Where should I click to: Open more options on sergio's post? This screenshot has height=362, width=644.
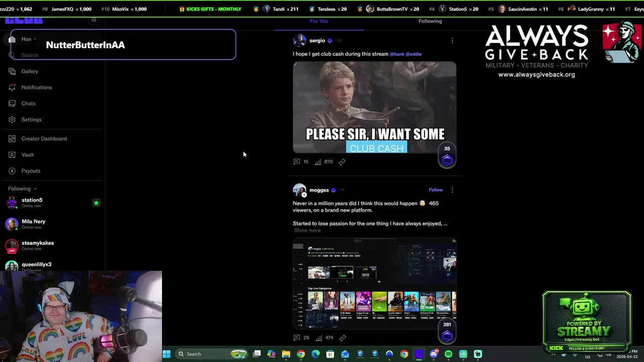[452, 41]
